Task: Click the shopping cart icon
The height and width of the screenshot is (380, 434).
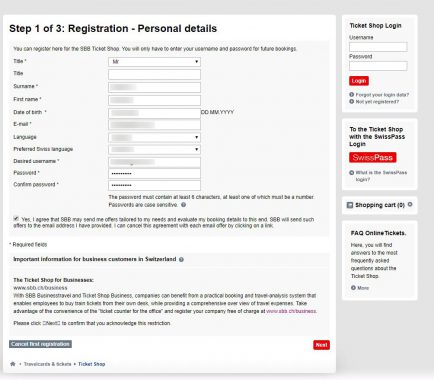Action: coord(350,205)
